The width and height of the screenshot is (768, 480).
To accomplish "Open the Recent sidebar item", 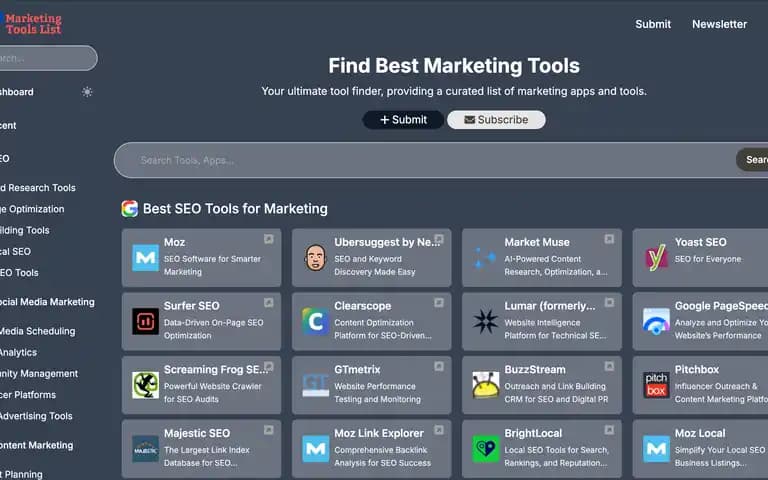I will pos(8,125).
